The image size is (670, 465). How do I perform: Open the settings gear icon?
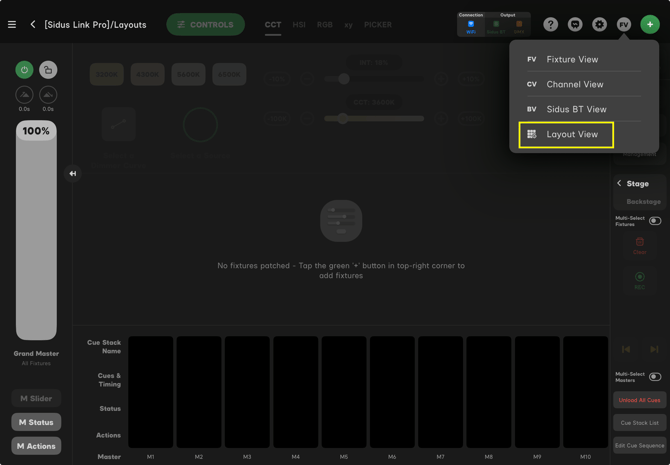(599, 25)
